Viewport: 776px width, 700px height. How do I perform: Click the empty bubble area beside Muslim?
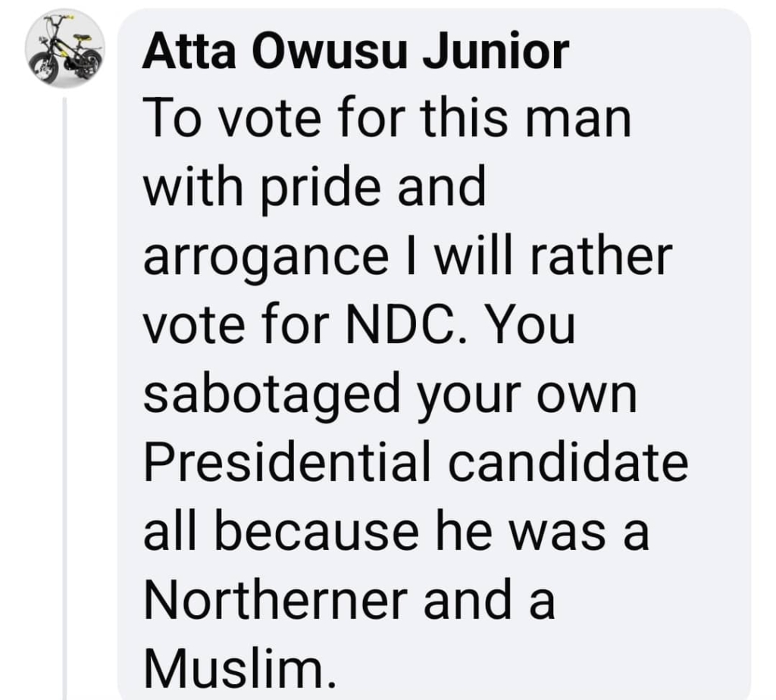tap(540, 670)
